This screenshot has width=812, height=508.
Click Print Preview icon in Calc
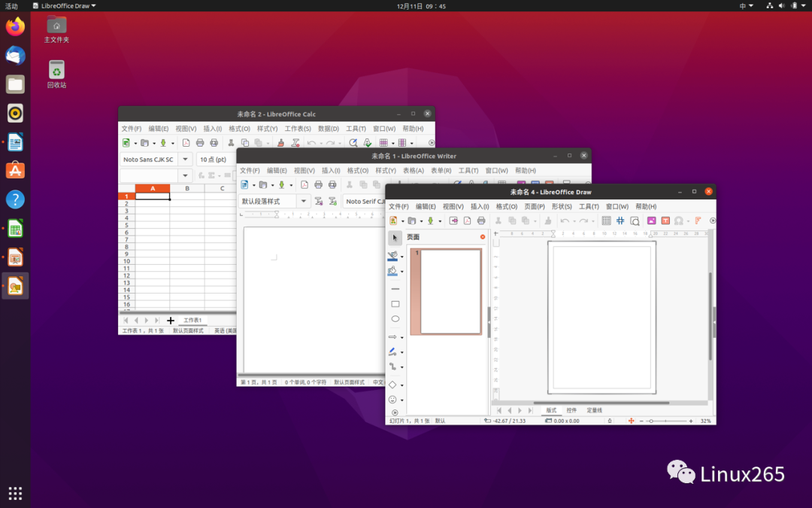(214, 142)
